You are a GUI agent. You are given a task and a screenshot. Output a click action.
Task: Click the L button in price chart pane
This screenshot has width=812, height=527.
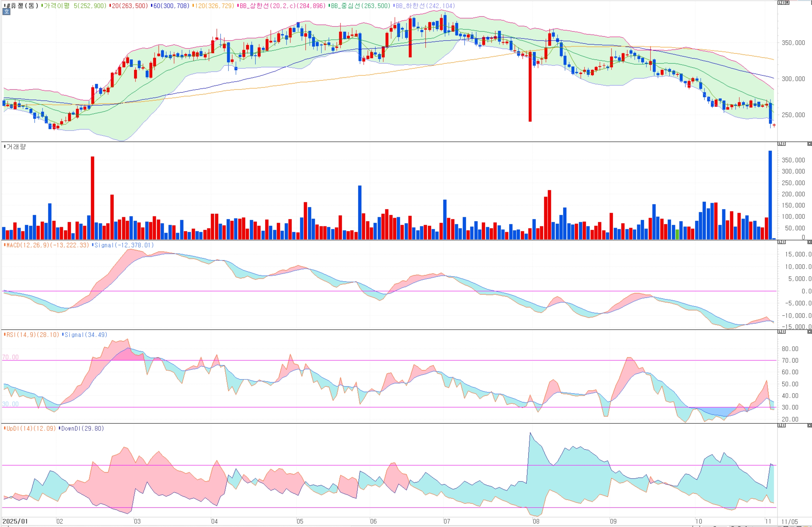point(780,3)
